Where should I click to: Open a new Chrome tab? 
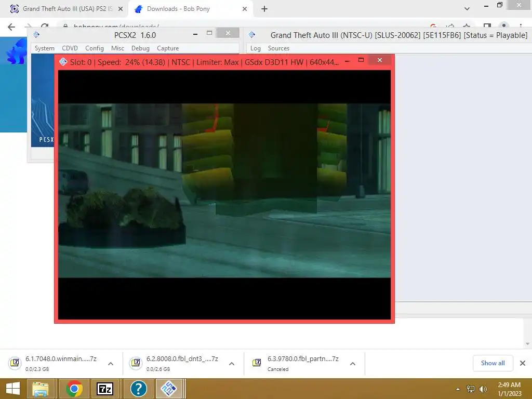point(264,9)
